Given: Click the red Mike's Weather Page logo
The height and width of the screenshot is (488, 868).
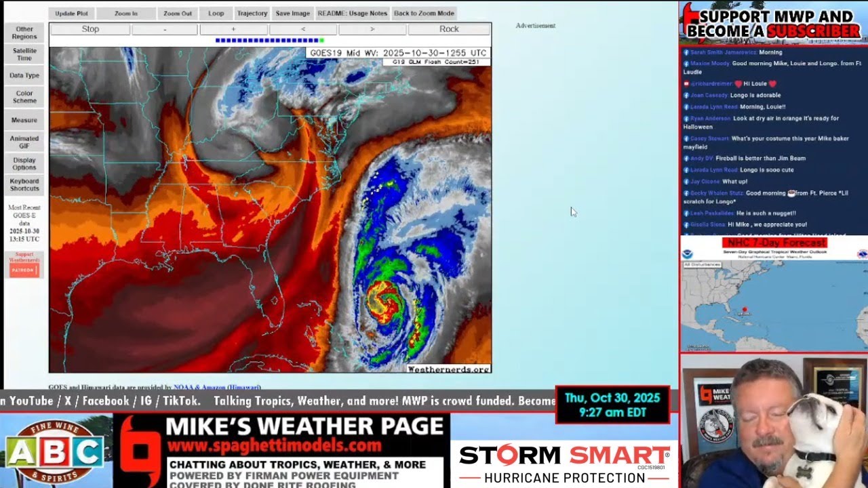Looking at the screenshot, I should click(138, 450).
